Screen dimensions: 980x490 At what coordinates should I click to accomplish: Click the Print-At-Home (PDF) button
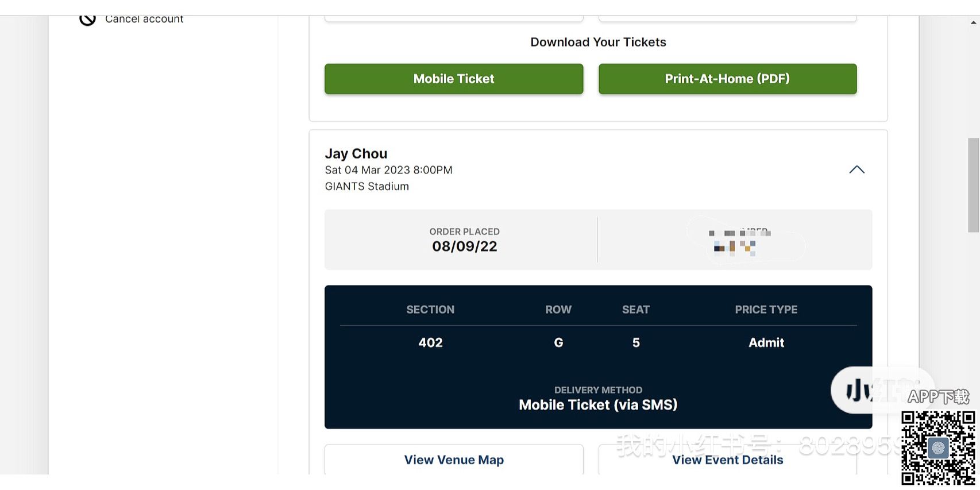tap(727, 79)
